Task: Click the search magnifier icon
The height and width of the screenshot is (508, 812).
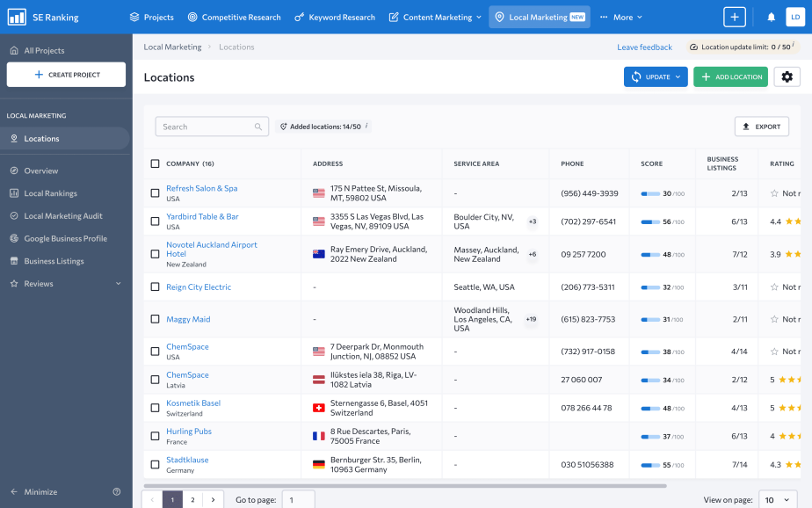Action: click(x=257, y=127)
